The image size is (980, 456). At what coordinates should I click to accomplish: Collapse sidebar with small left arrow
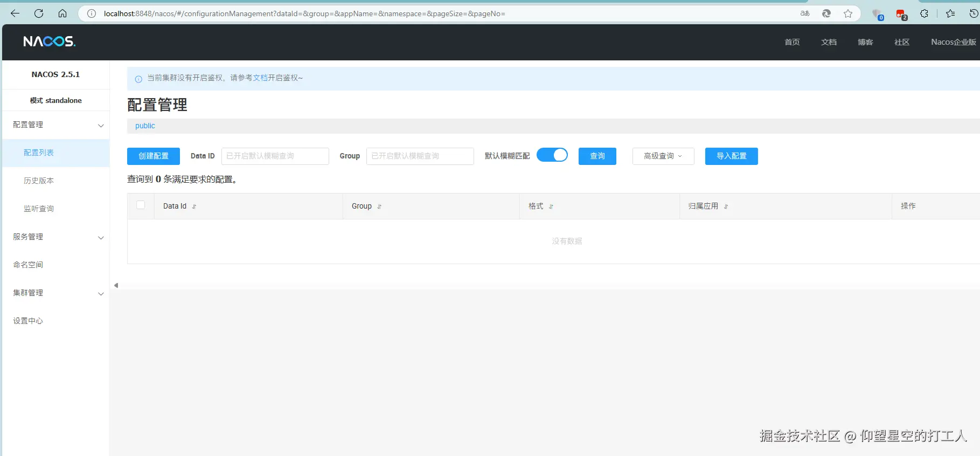coord(116,285)
